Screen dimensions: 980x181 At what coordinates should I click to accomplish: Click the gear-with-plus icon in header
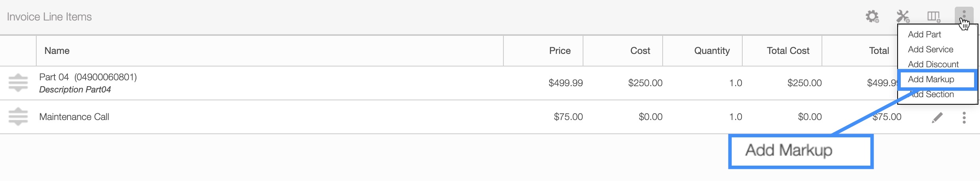[x=872, y=17]
